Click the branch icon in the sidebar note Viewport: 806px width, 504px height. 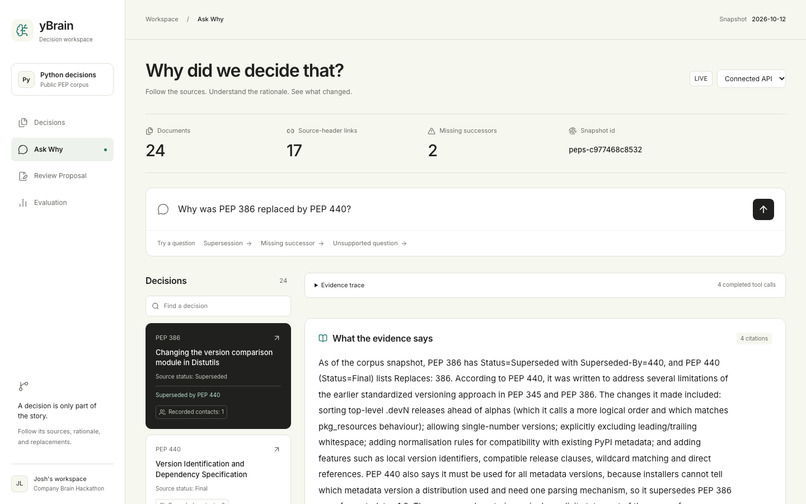point(23,386)
